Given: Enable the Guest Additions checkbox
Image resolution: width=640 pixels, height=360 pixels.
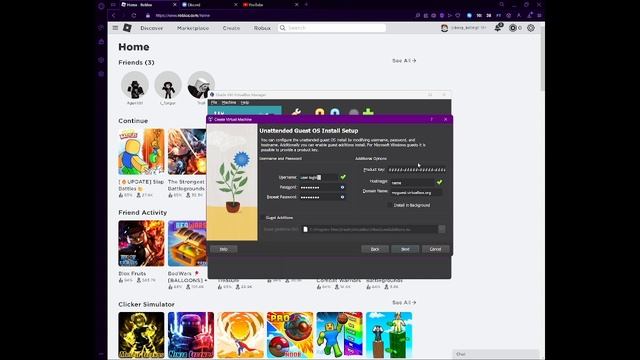Looking at the screenshot, I should tap(262, 218).
